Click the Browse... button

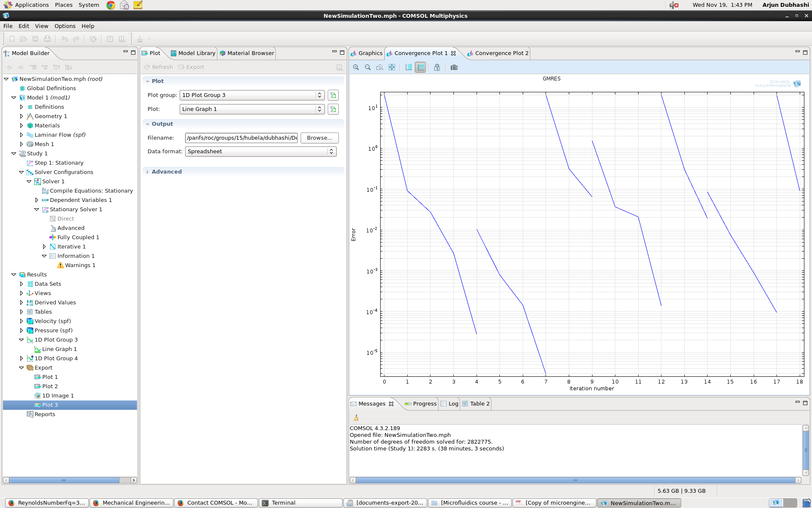tap(319, 138)
